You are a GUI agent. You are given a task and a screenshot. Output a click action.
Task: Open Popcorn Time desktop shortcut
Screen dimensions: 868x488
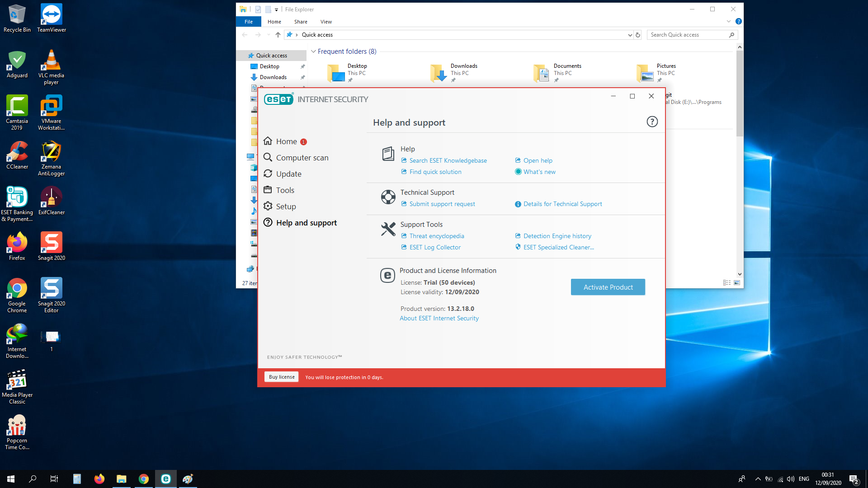click(17, 432)
